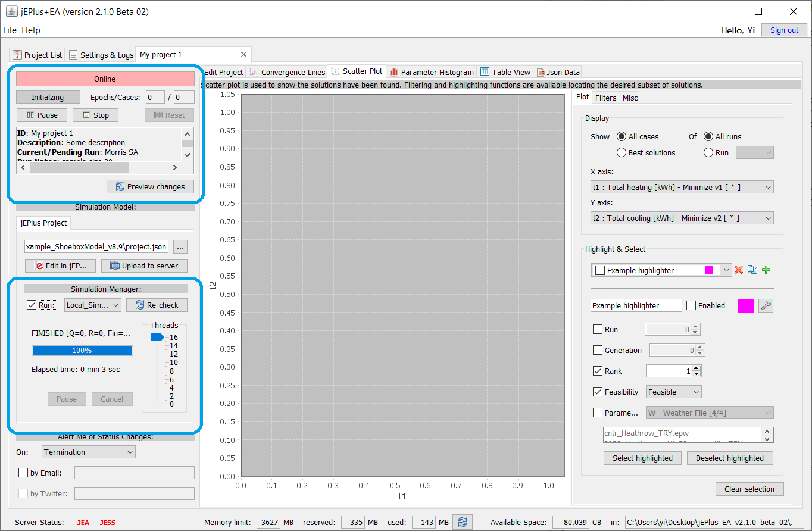Delete highlighter with red X icon
This screenshot has width=812, height=531.
coord(739,270)
